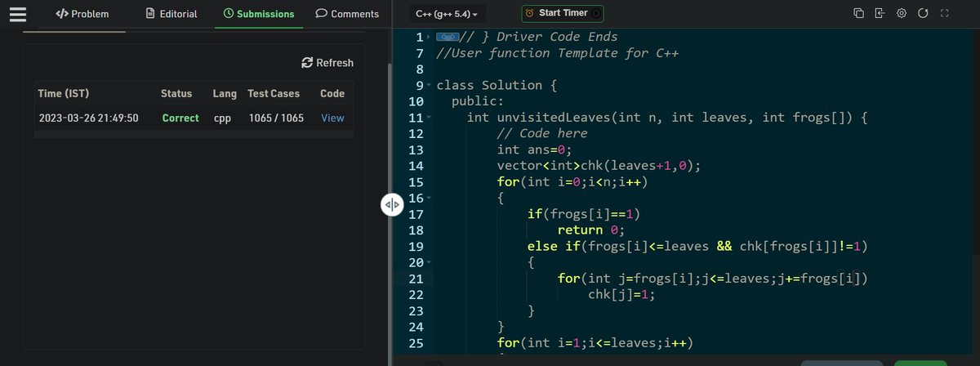The width and height of the screenshot is (980, 366).
Task: Click the submission timestamp 2023-03-26 21:49:50
Action: [89, 118]
